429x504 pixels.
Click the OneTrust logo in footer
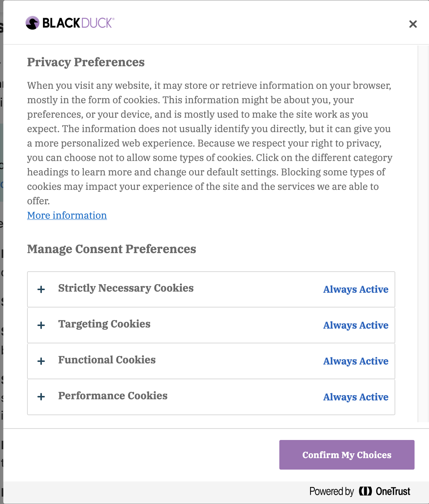click(385, 491)
